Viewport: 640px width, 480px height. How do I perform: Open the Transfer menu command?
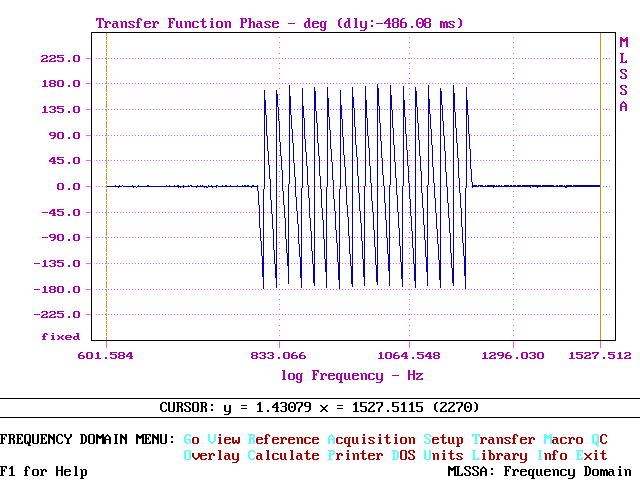(503, 440)
